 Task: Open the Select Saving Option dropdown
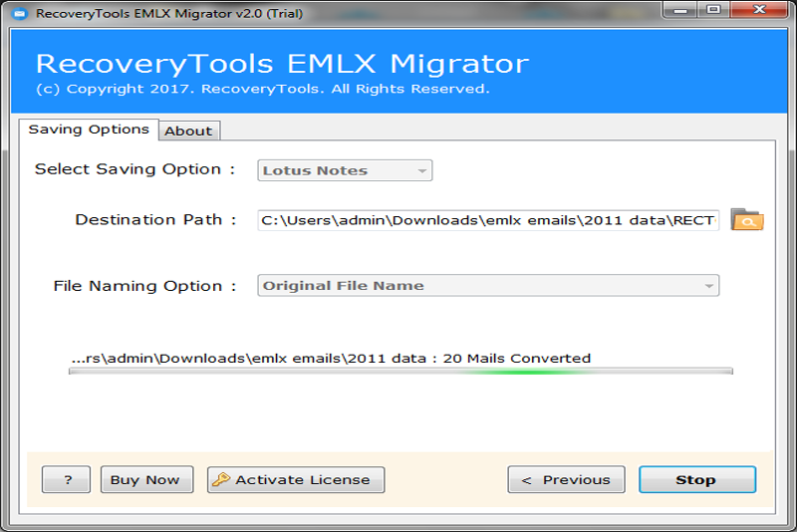click(345, 170)
